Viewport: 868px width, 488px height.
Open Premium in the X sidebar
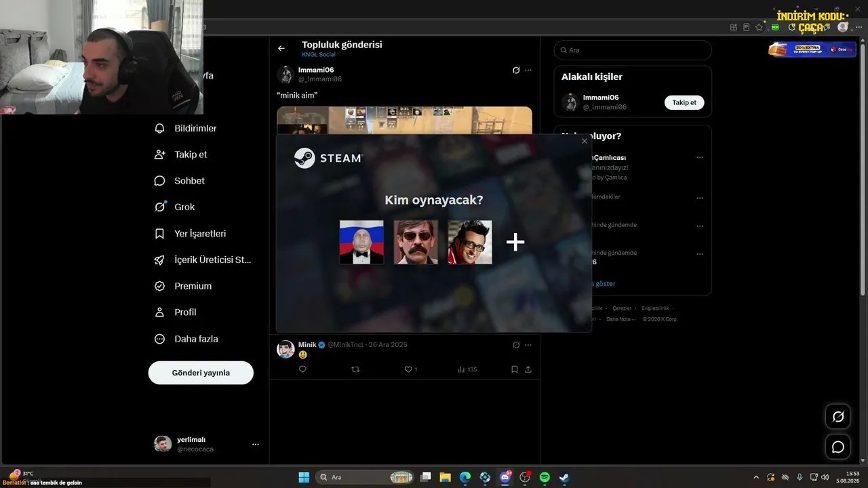tap(183, 286)
